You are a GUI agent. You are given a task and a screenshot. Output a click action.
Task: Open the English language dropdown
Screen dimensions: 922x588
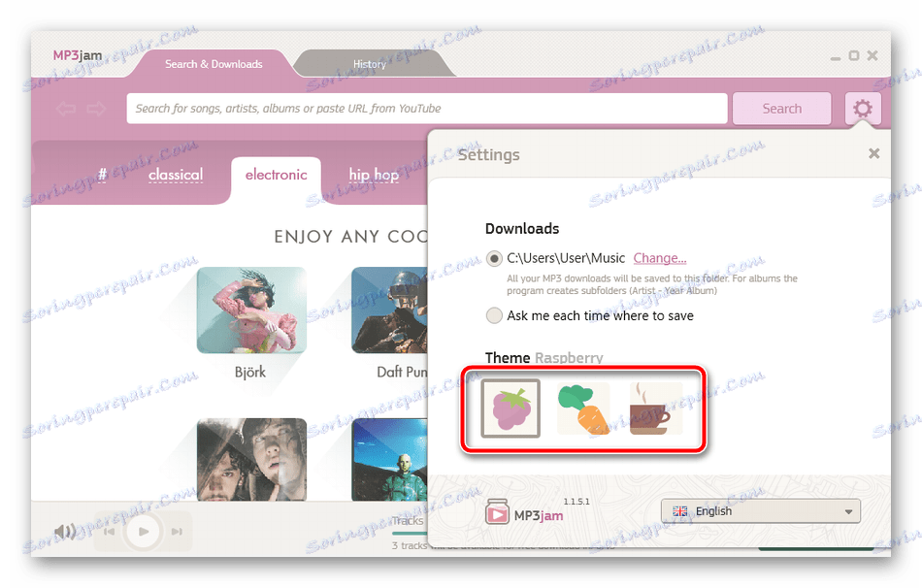[x=760, y=511]
